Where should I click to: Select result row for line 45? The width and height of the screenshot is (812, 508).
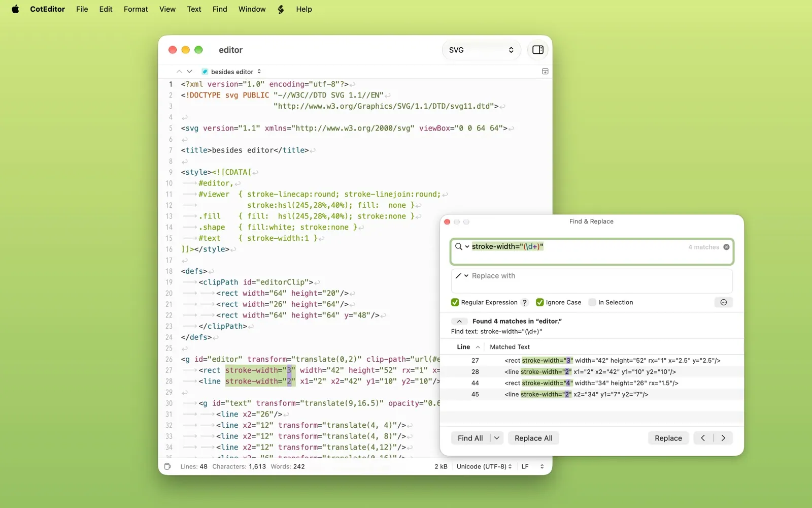point(592,394)
